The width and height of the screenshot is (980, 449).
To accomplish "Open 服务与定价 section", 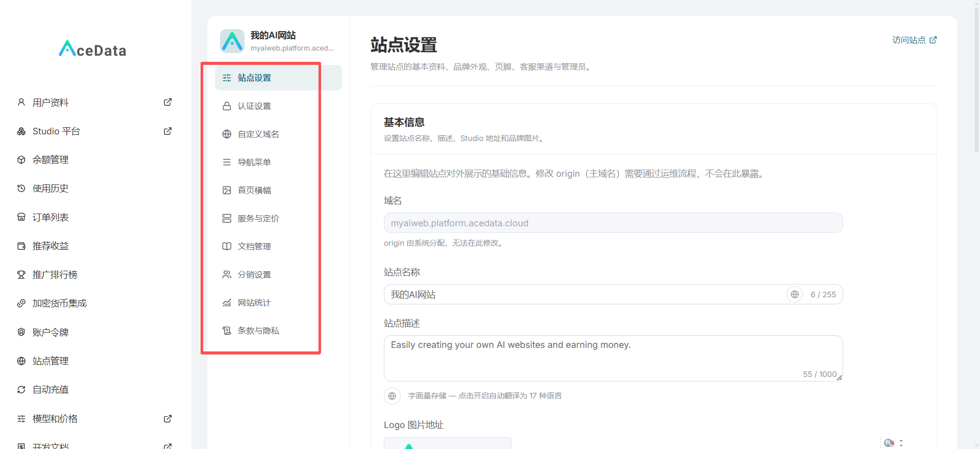I will (278, 218).
